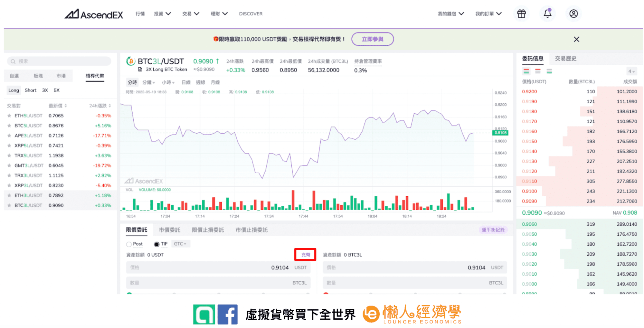This screenshot has height=328, width=644.
Task: Favorite the ETH5L/USDT pair star
Action: pyautogui.click(x=9, y=116)
